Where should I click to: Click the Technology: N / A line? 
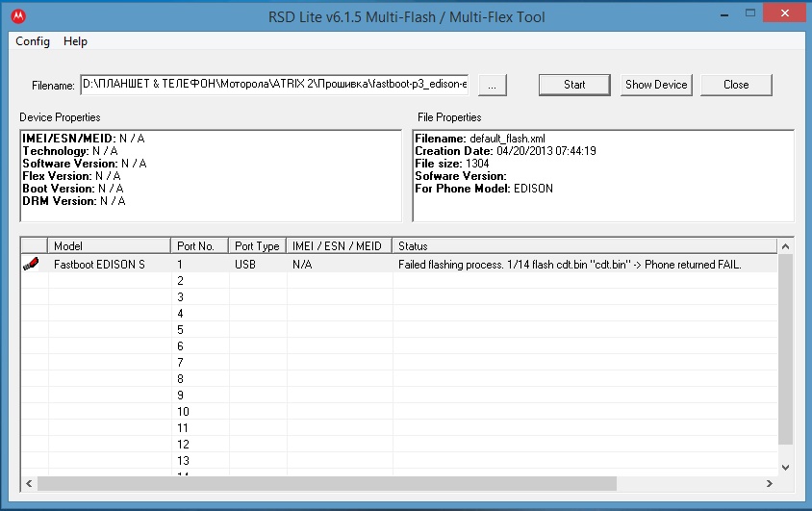(70, 151)
